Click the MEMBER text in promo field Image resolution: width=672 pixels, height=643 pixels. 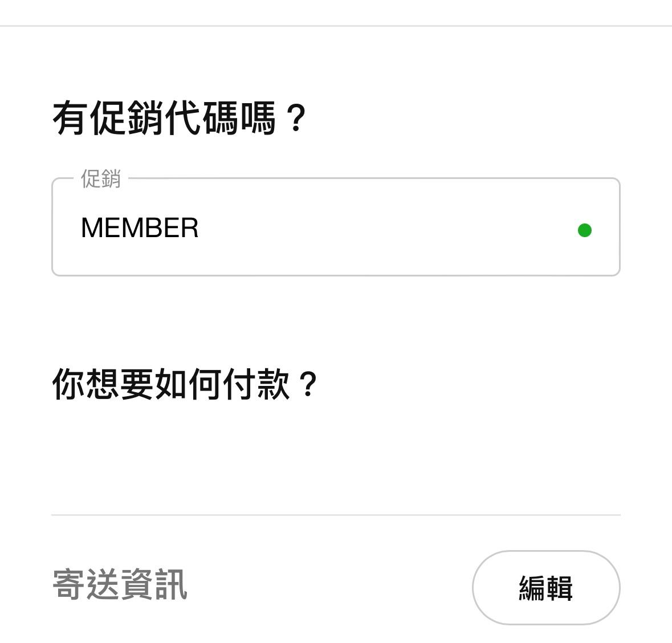(x=140, y=228)
